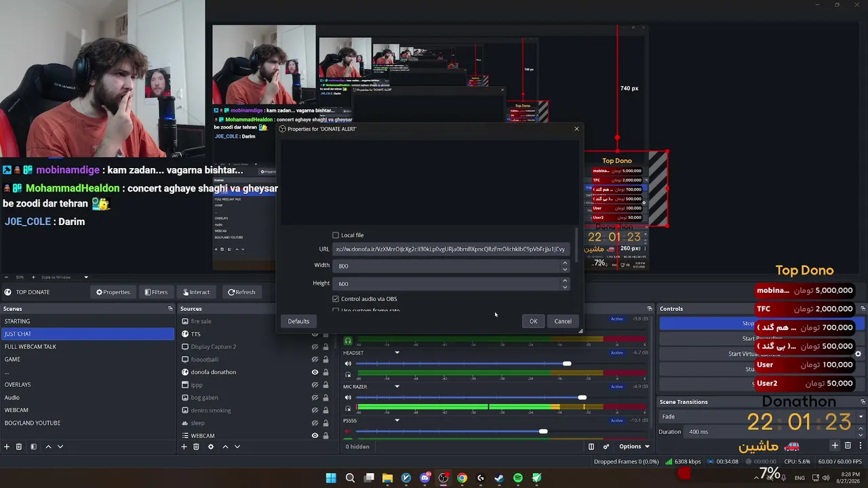Click Interact in the source toolbar
Image resolution: width=868 pixels, height=488 pixels.
(195, 292)
